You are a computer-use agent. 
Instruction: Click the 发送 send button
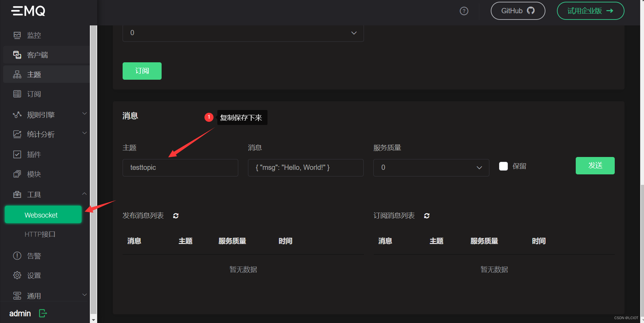(595, 166)
